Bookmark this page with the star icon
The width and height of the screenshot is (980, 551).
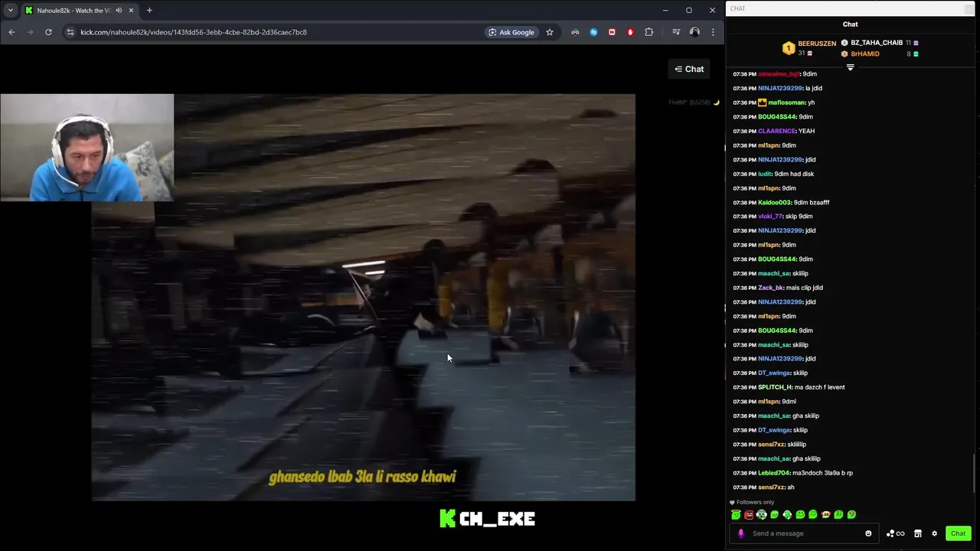[x=550, y=32]
